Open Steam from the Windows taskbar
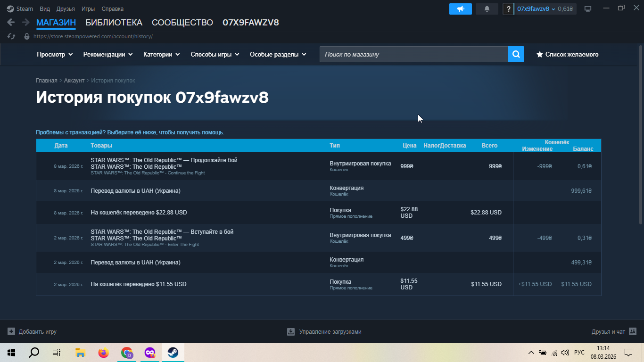644x362 pixels. click(173, 352)
